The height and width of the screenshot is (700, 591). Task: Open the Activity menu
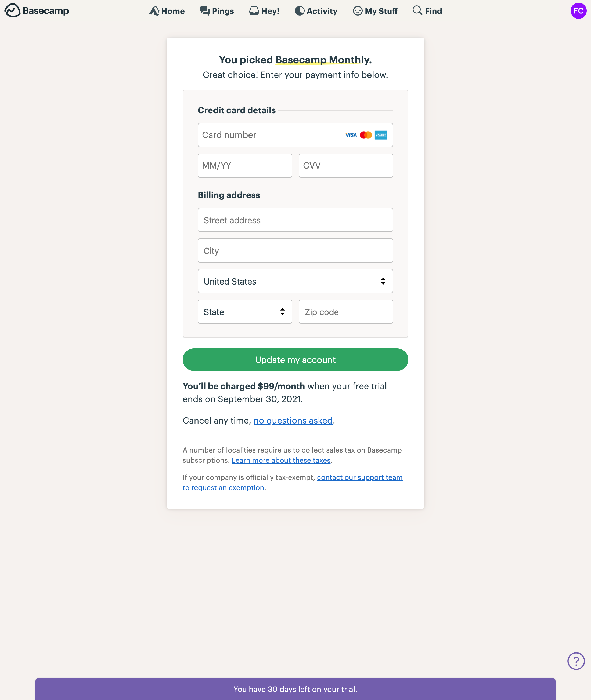tap(316, 11)
